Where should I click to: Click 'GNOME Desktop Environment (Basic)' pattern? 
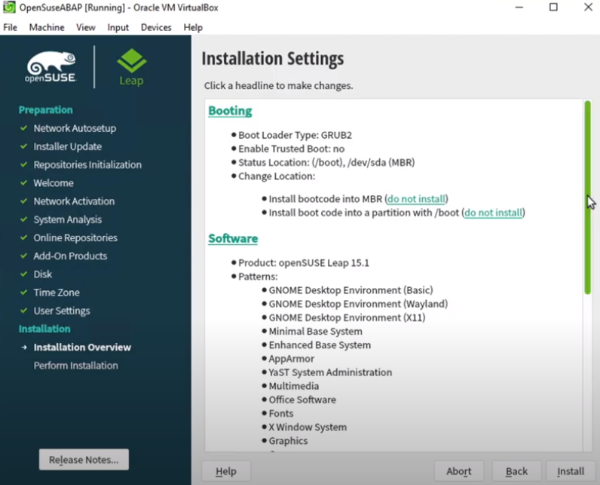(x=351, y=291)
